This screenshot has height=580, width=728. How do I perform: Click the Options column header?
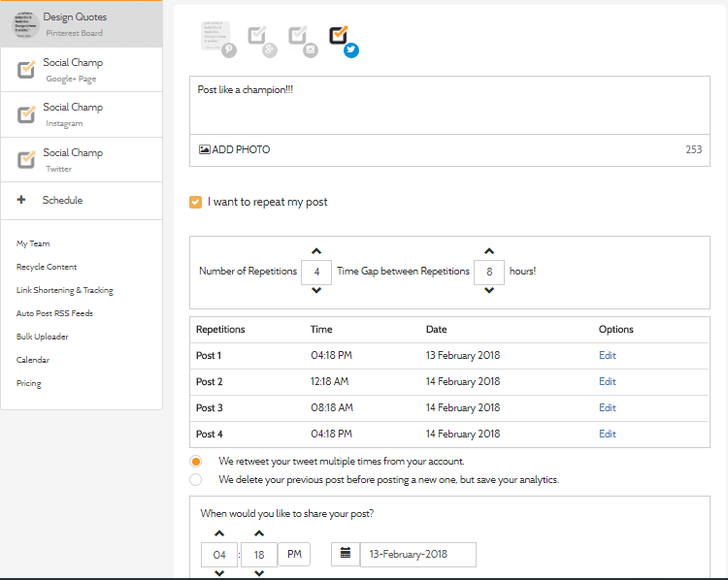point(615,330)
